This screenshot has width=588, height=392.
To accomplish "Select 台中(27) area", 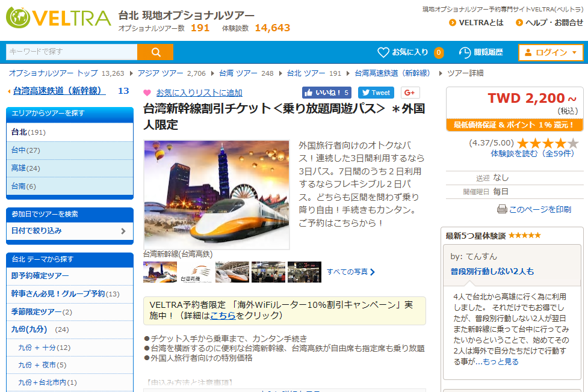I will coord(70,150).
